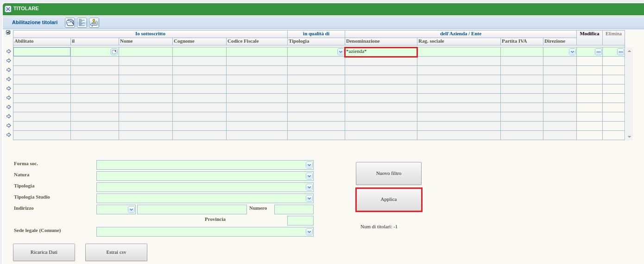Open the Direzione dropdown in the filter row
The height and width of the screenshot is (264, 644).
tap(572, 52)
